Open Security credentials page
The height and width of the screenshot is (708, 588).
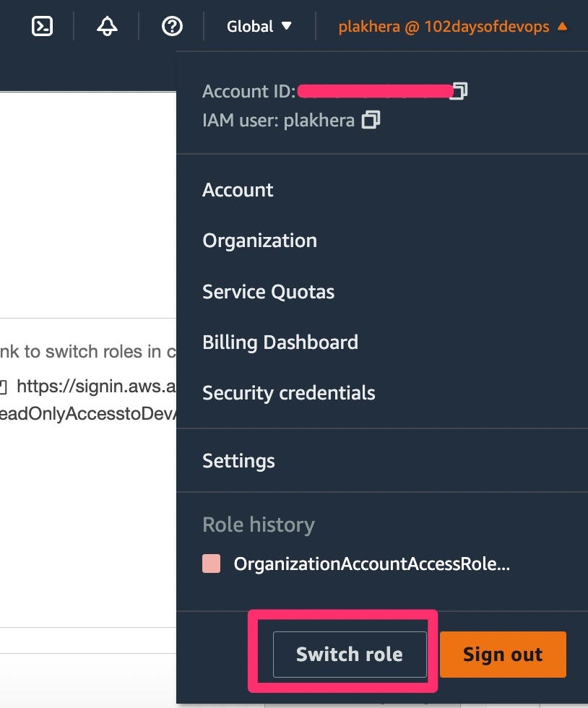[288, 393]
